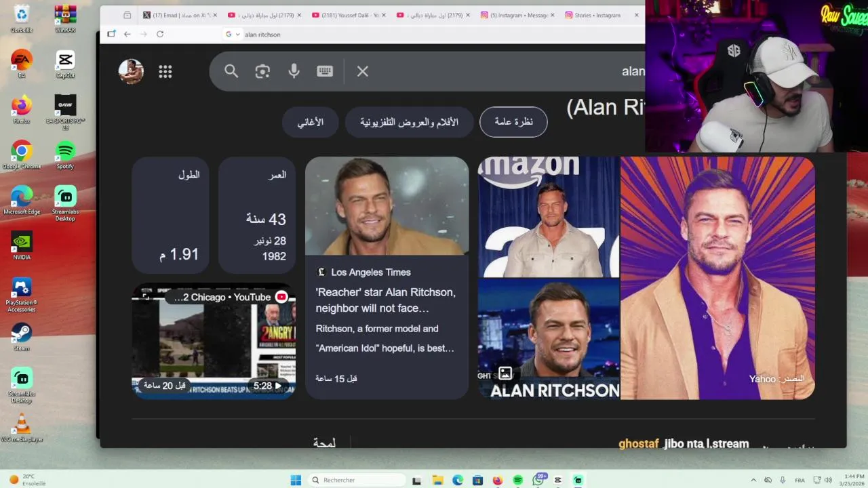This screenshot has height=488, width=868.
Task: Select the الأفلام والعروض التلفزيونية chip
Action: (409, 122)
